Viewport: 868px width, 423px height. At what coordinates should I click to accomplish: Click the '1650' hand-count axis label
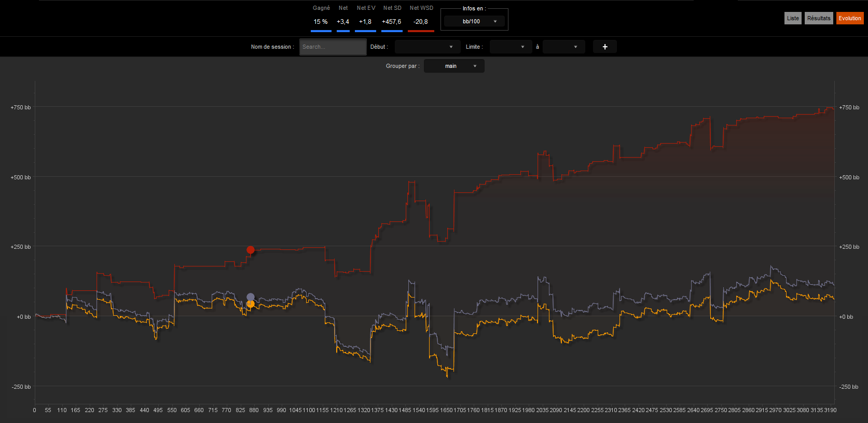pyautogui.click(x=446, y=410)
